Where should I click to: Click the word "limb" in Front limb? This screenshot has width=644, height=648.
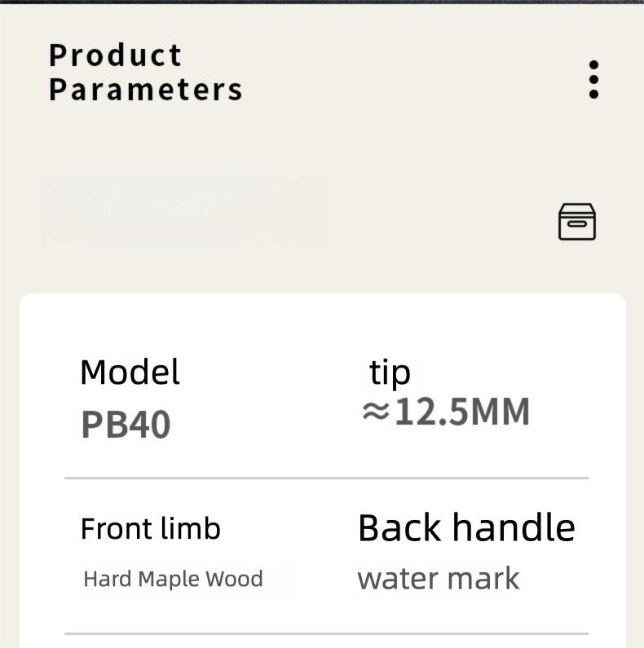click(192, 529)
